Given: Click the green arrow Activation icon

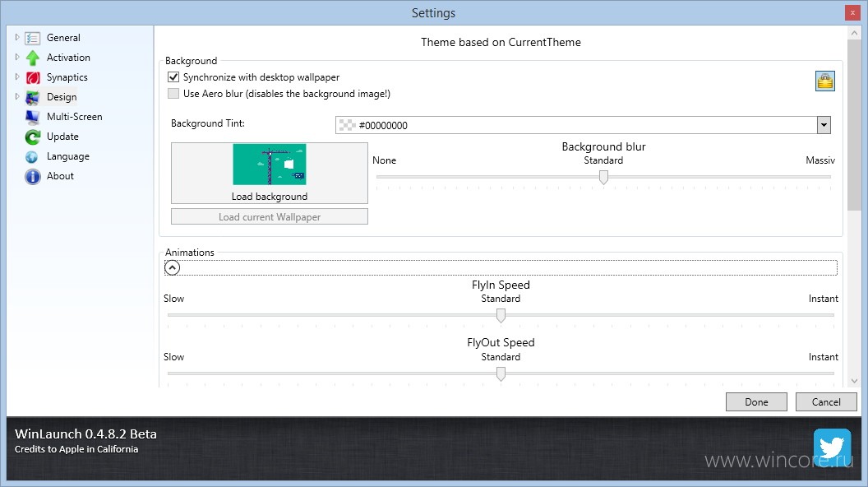Looking at the screenshot, I should click(x=33, y=58).
